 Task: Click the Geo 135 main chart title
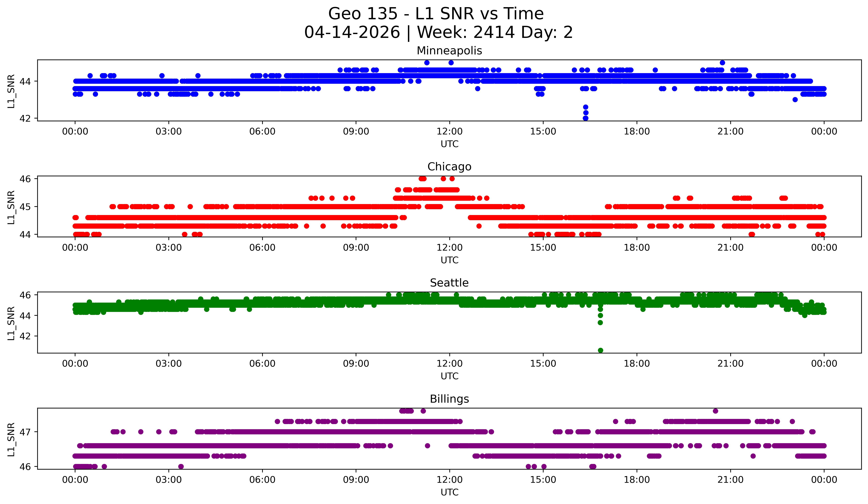pyautogui.click(x=436, y=14)
